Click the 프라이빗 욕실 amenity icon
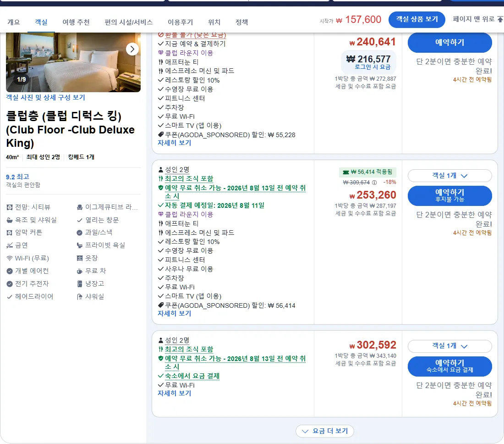 click(80, 245)
